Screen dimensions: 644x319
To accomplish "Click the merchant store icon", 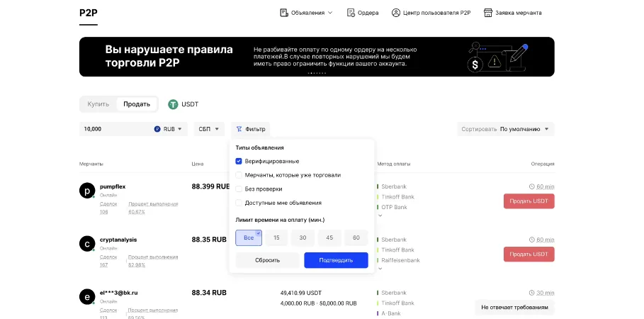I will click(488, 13).
